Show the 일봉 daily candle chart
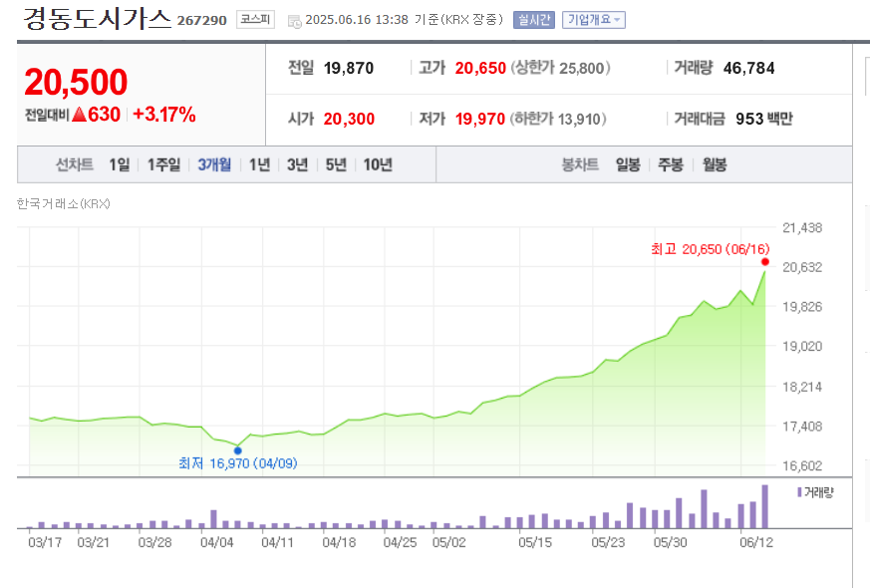870x588 pixels. [x=628, y=164]
